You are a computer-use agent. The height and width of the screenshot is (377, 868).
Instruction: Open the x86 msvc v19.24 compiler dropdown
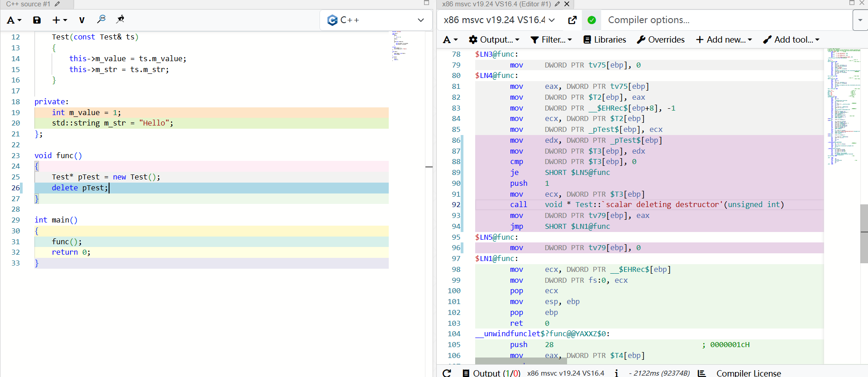499,20
